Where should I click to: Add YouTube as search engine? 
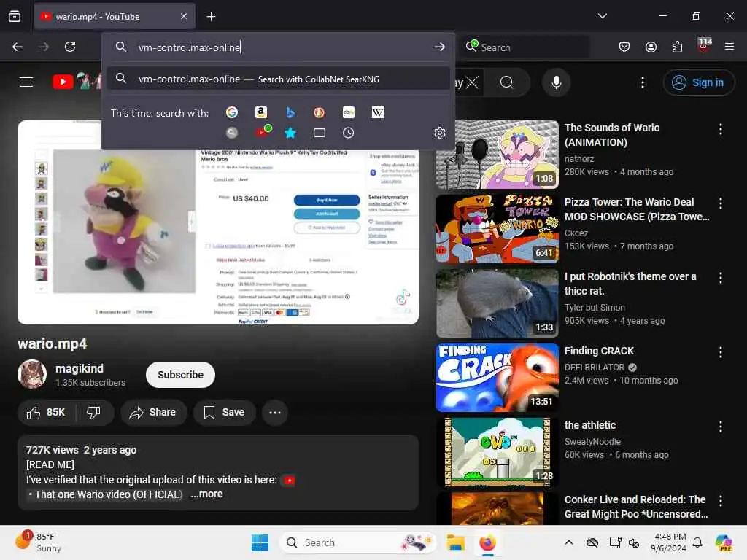[263, 131]
